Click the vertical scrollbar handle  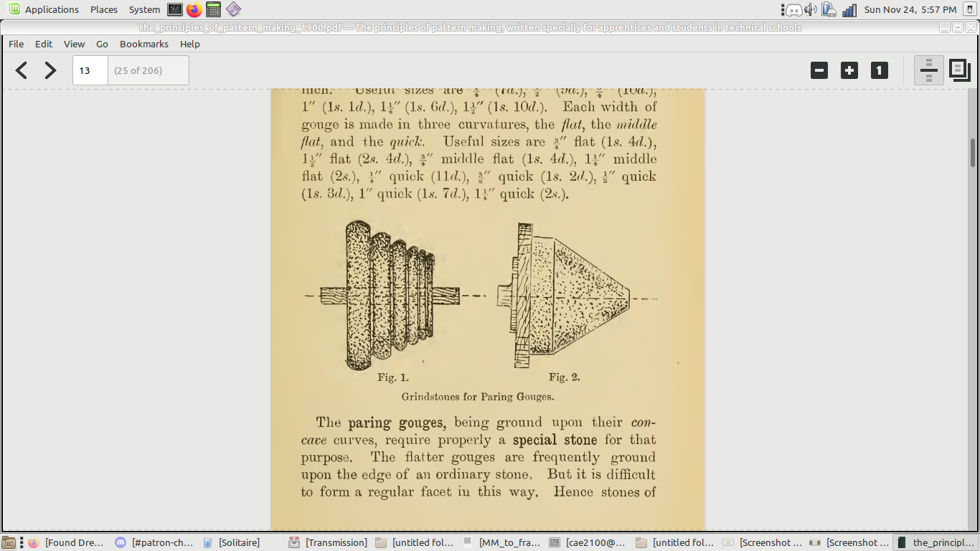[973, 152]
